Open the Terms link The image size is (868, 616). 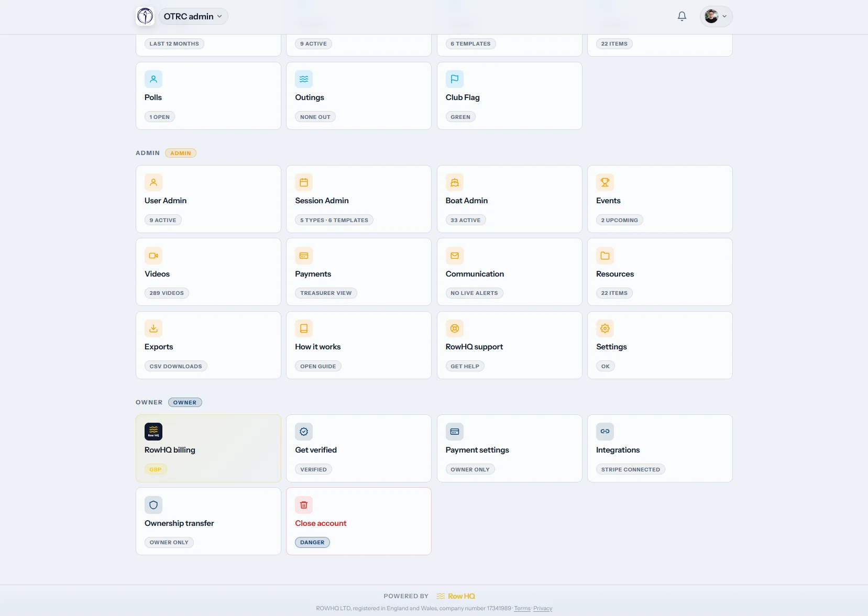(x=522, y=608)
